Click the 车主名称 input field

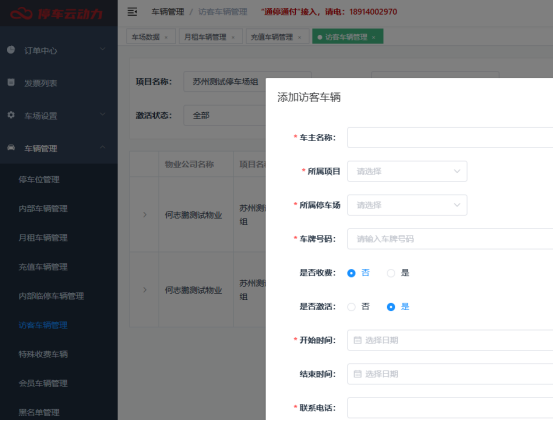point(450,137)
